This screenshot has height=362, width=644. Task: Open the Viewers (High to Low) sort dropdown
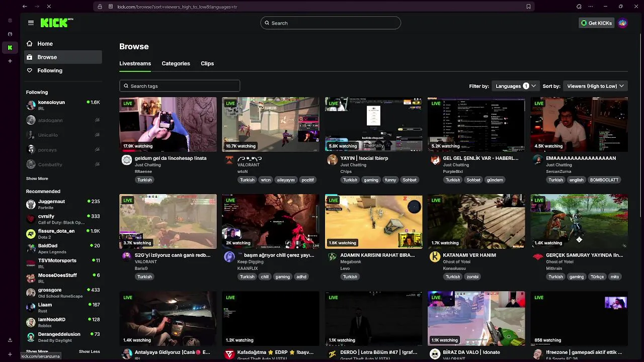pyautogui.click(x=596, y=86)
